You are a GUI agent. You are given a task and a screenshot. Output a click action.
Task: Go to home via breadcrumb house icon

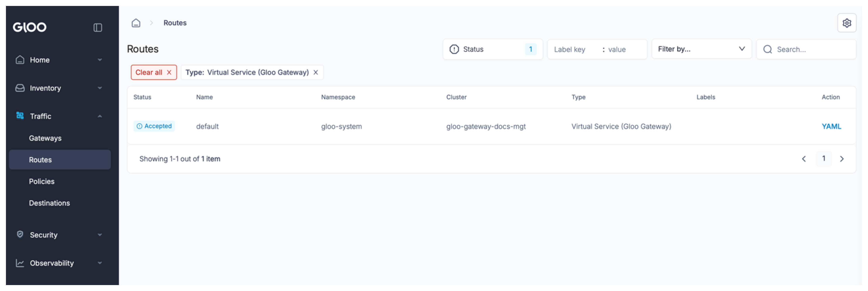136,23
